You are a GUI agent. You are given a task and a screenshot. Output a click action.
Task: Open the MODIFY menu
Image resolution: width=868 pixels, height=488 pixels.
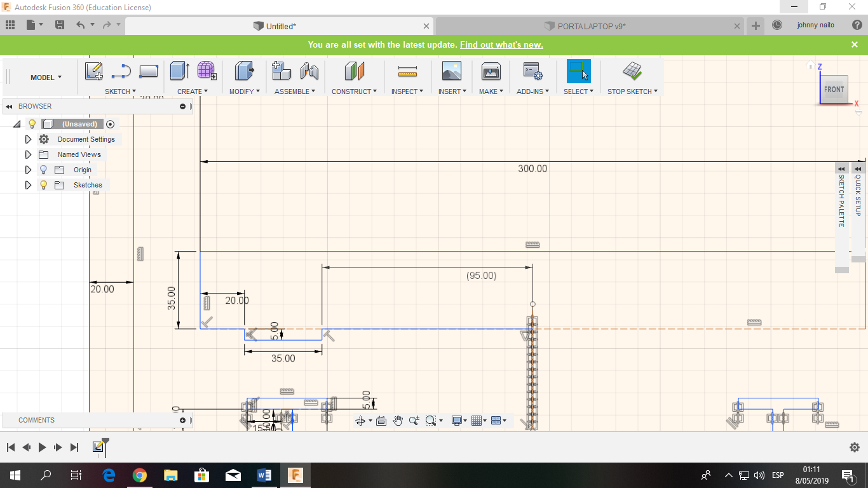coord(245,91)
